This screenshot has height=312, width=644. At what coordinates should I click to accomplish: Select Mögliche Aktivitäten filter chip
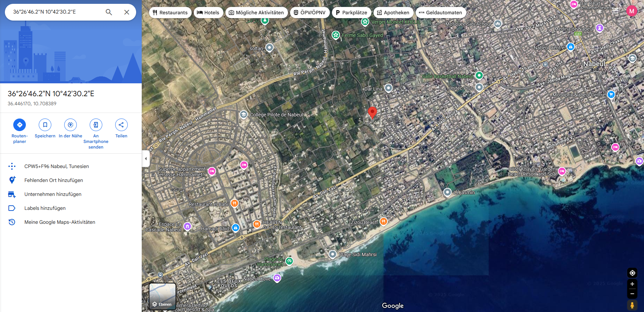point(256,13)
